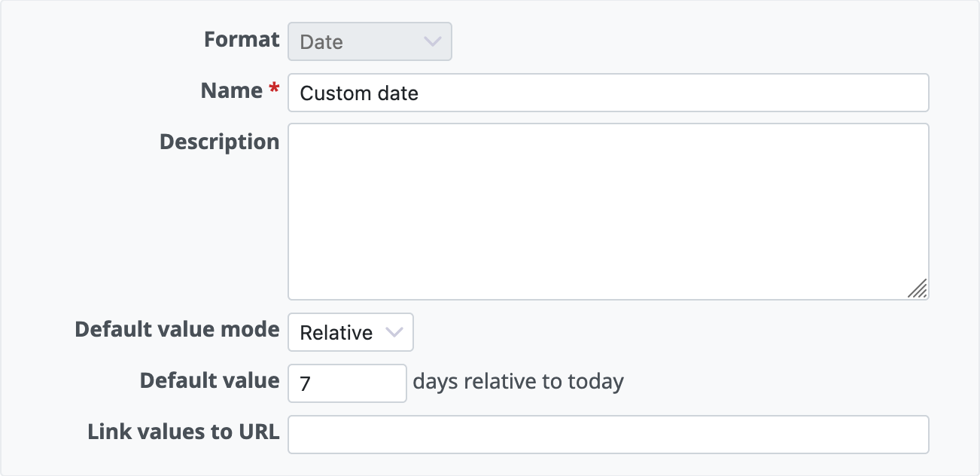Focus the Default value field showing 7
This screenshot has width=980, height=476.
(x=347, y=383)
